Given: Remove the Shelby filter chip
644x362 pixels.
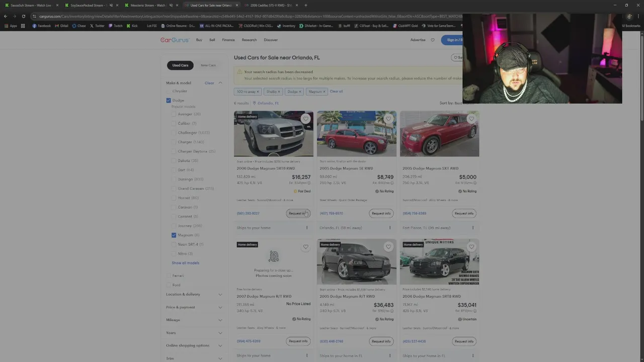Looking at the screenshot, I should click(x=279, y=92).
